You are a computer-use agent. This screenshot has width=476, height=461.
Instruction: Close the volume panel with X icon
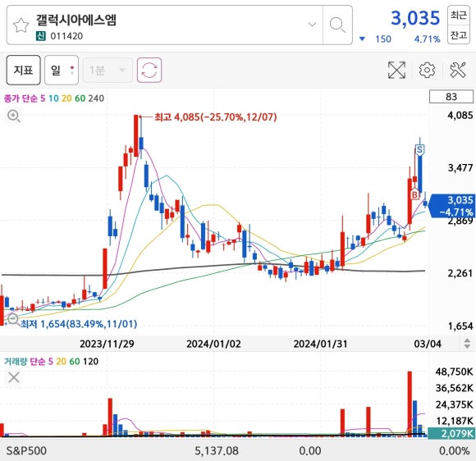tap(14, 377)
